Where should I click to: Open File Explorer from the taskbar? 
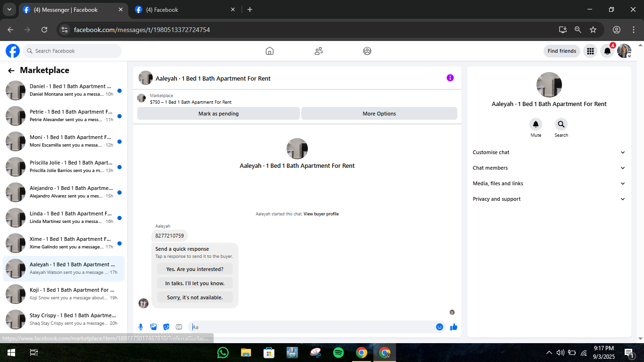pyautogui.click(x=246, y=353)
